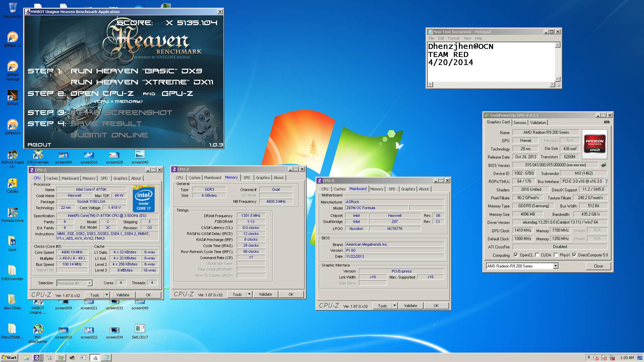Click Close button in GPU-Z
Viewport: 644px width, 362px height.
point(598,266)
